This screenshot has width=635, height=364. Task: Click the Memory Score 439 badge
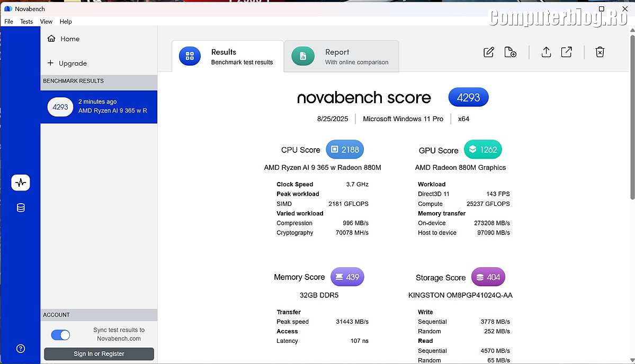click(x=347, y=277)
